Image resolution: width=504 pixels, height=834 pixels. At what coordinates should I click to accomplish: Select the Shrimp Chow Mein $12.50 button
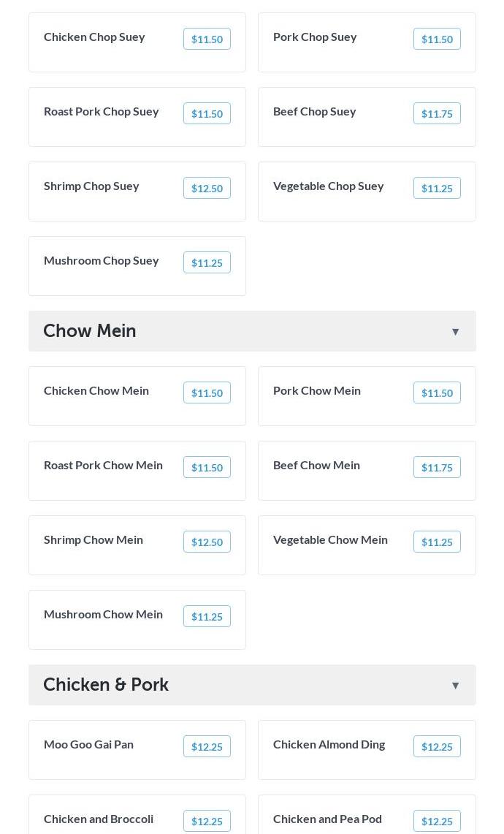207,542
